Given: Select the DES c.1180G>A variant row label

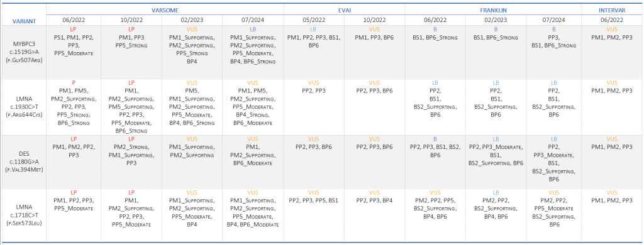Looking at the screenshot, I should (23, 161).
